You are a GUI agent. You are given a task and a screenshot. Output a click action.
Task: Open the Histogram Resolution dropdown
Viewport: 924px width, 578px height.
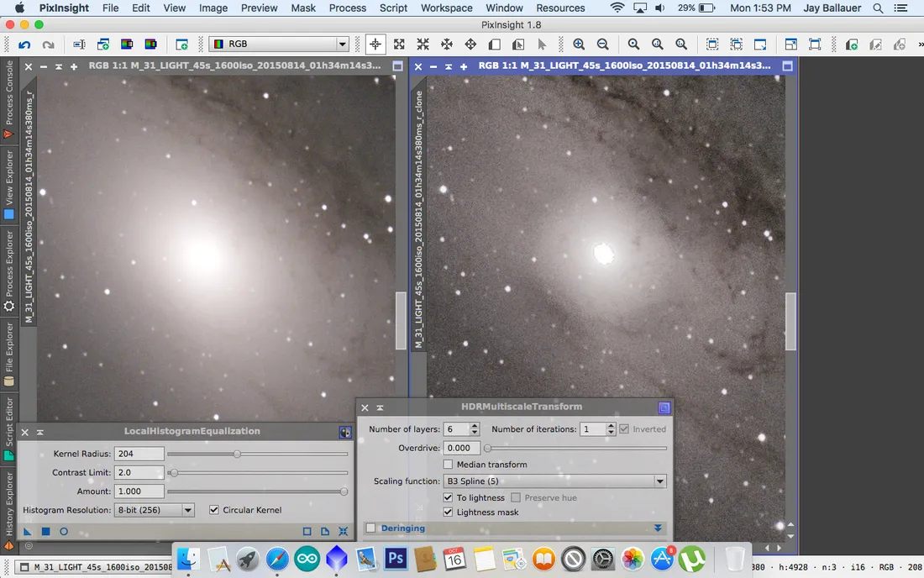click(x=154, y=510)
